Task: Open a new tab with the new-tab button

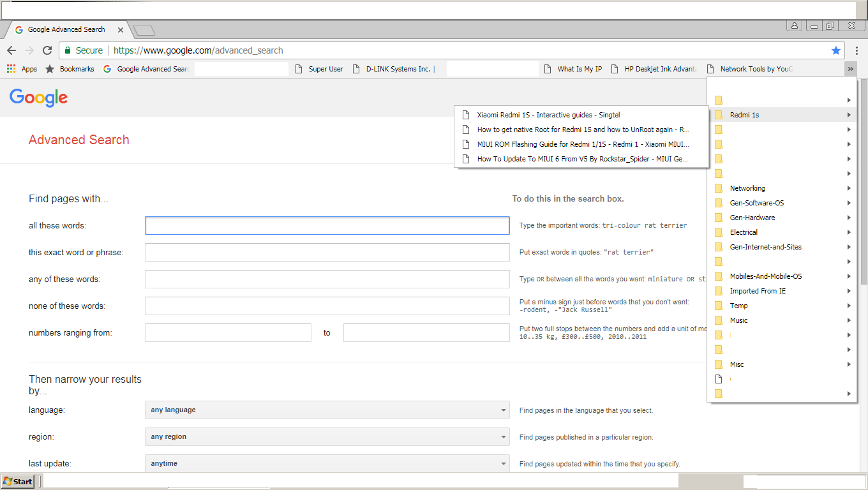Action: (x=144, y=30)
